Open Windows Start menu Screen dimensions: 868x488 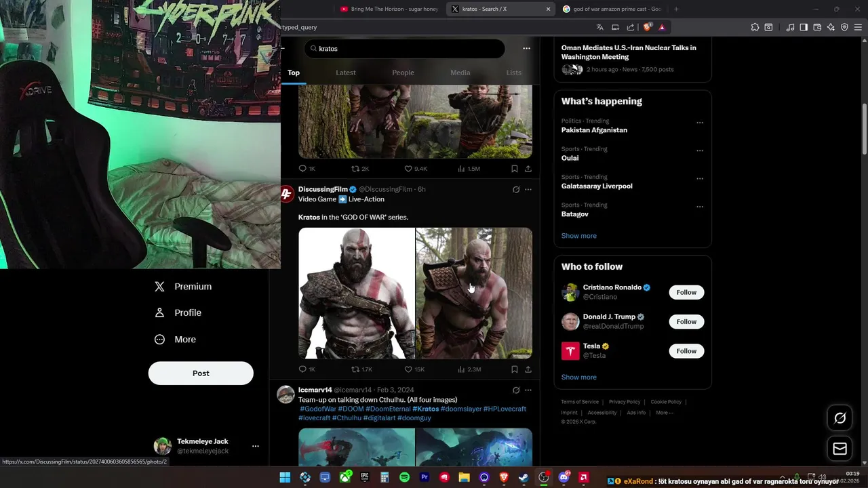click(x=285, y=478)
